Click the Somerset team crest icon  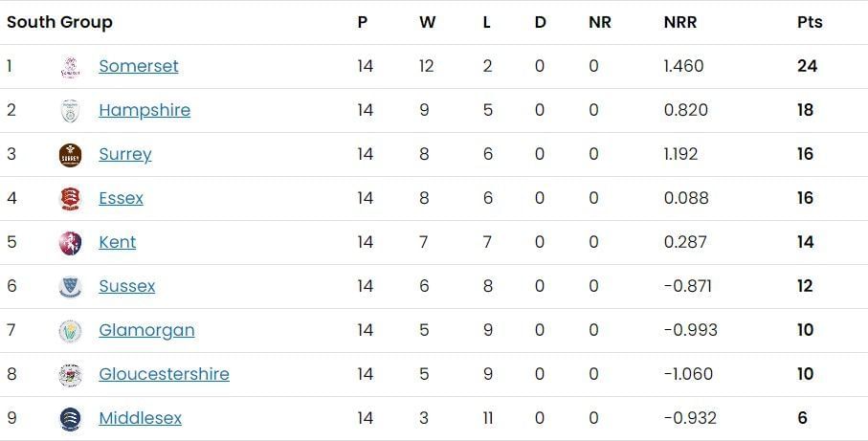pos(70,67)
